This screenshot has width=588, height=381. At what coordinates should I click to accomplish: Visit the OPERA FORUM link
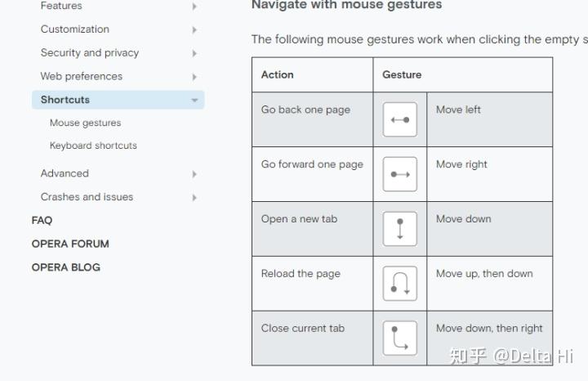(70, 244)
